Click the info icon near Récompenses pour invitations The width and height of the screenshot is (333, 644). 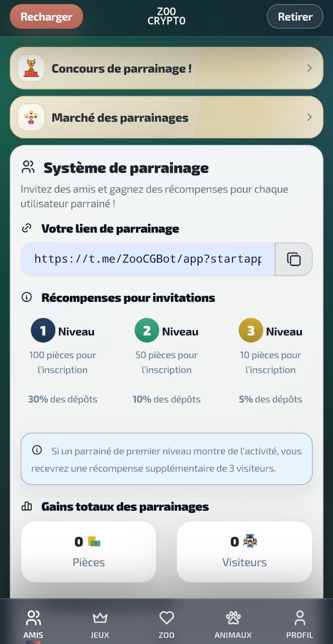[x=27, y=297]
